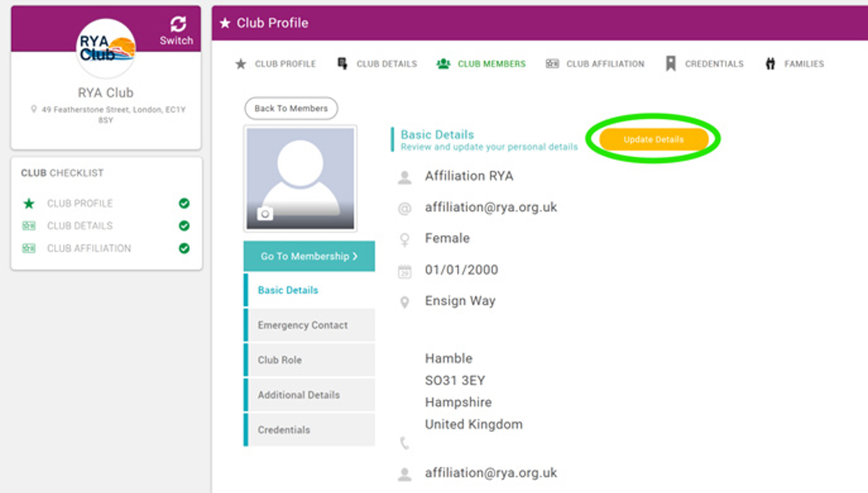Click the RYA Club name in sidebar
Viewport: 868px width, 493px height.
106,93
